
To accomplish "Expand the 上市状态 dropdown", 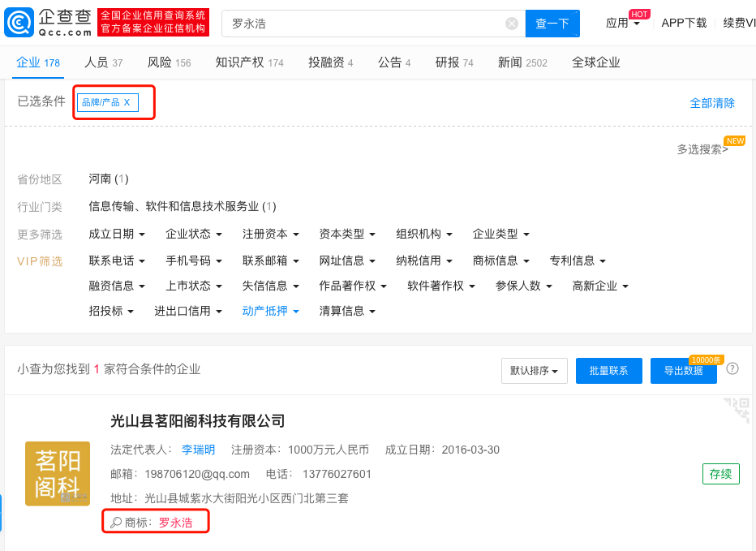I will [x=193, y=286].
